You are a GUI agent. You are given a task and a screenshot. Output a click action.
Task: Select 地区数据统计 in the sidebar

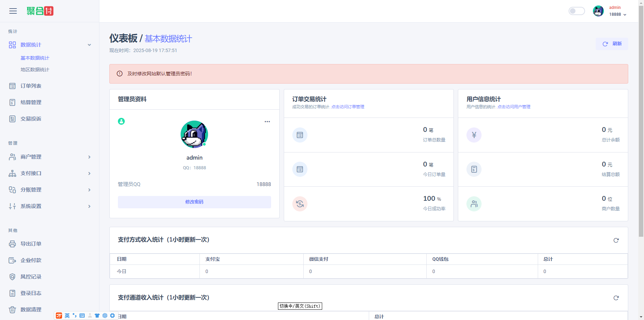coord(35,69)
